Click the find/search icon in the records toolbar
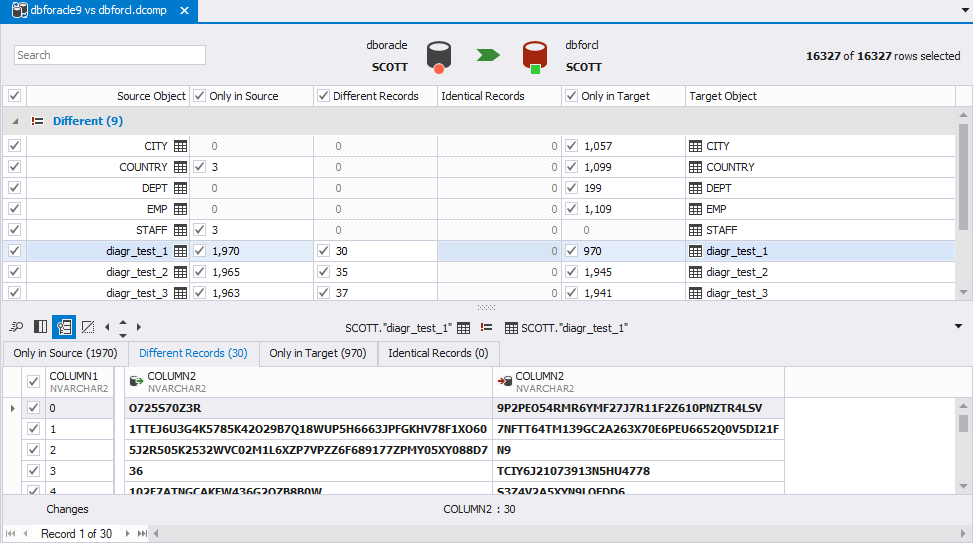 17,327
